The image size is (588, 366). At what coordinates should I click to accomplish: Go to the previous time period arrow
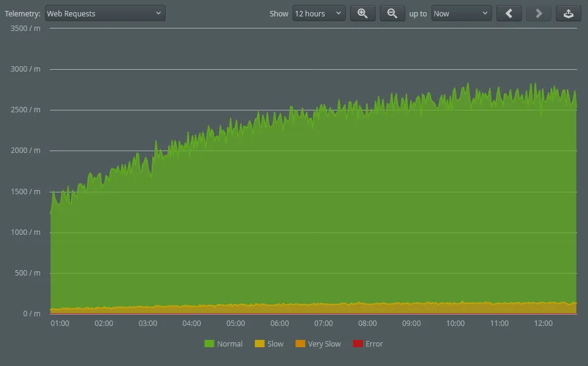(509, 13)
